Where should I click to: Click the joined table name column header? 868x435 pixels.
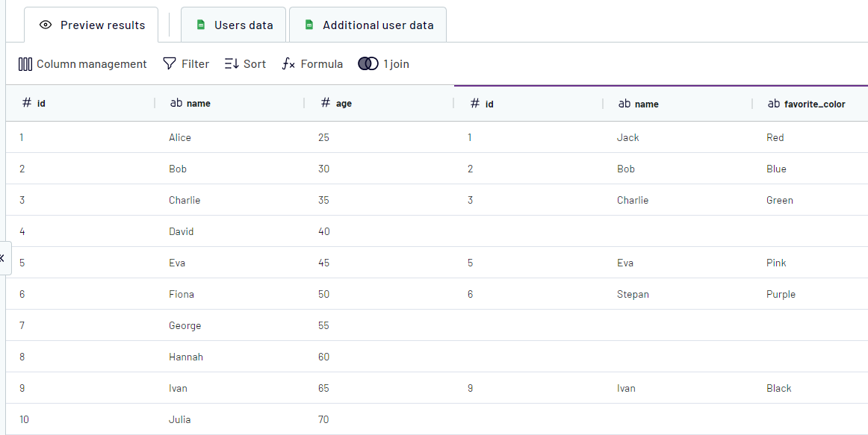646,104
